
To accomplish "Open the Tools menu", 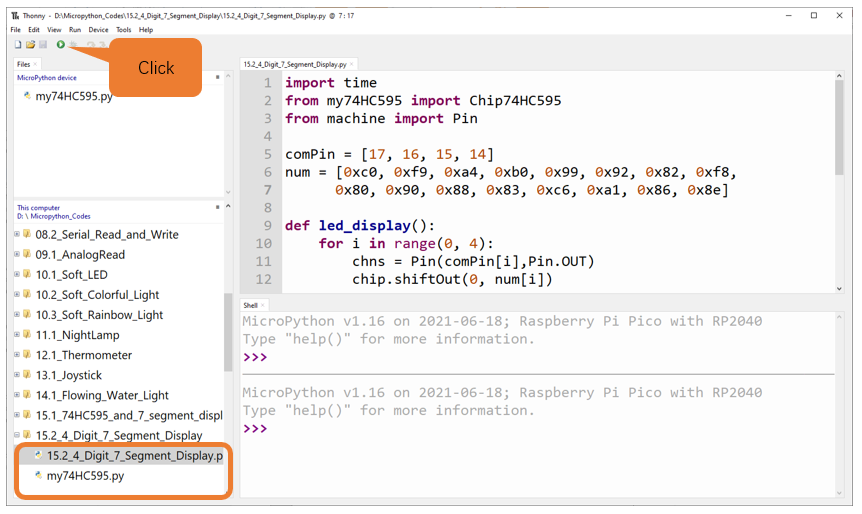I will pos(124,30).
